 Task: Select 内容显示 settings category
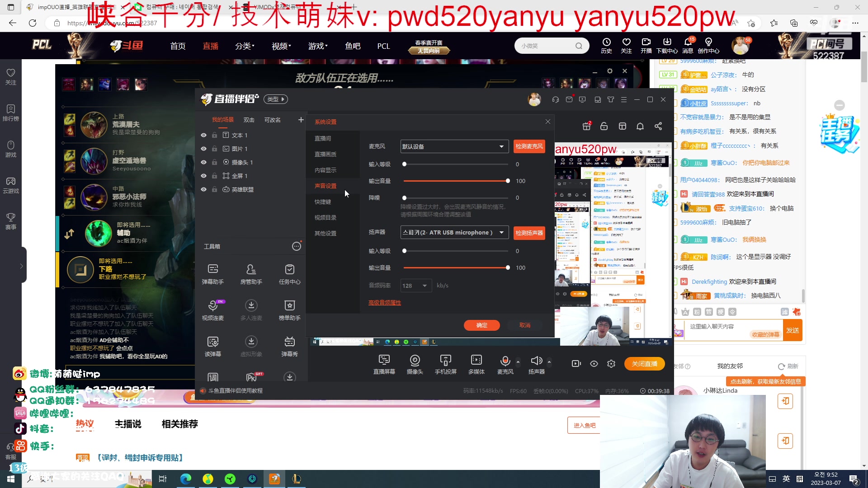tap(325, 170)
